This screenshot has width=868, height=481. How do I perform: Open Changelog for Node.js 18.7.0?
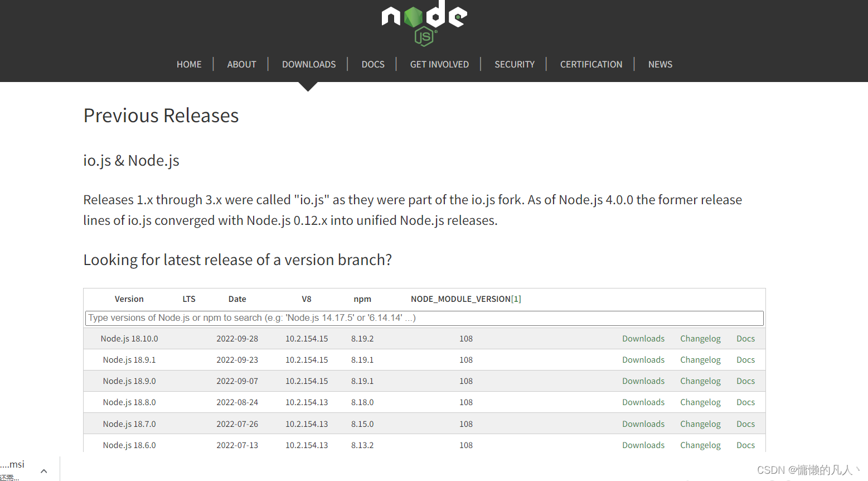(x=700, y=424)
